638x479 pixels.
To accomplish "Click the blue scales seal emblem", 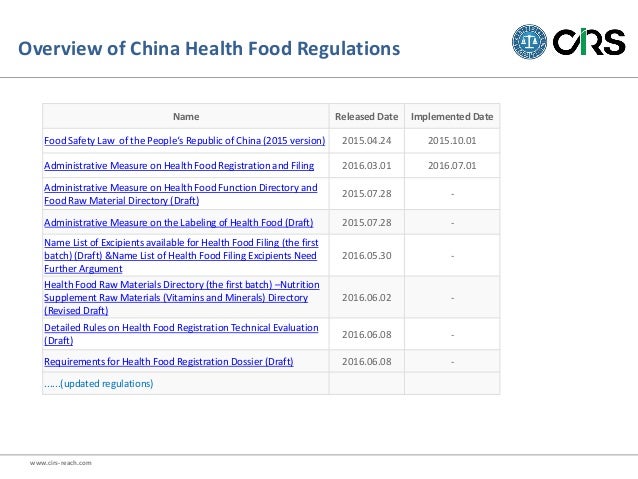I will [529, 42].
